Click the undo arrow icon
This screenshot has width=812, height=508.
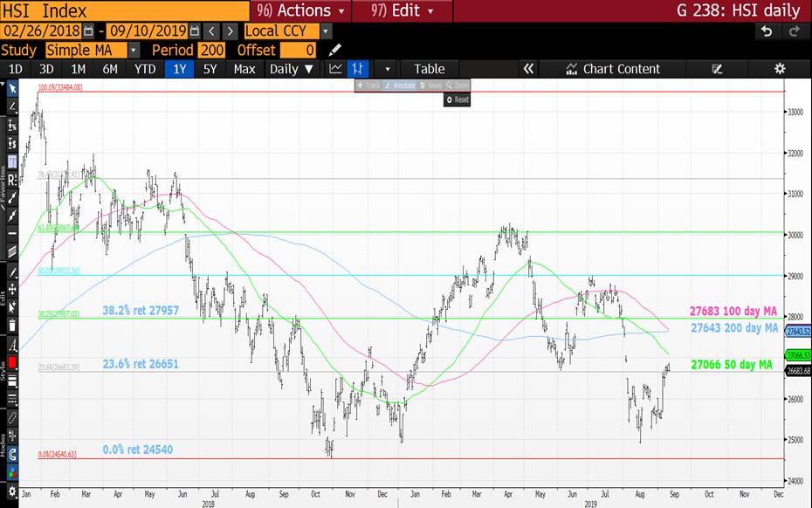point(767,31)
